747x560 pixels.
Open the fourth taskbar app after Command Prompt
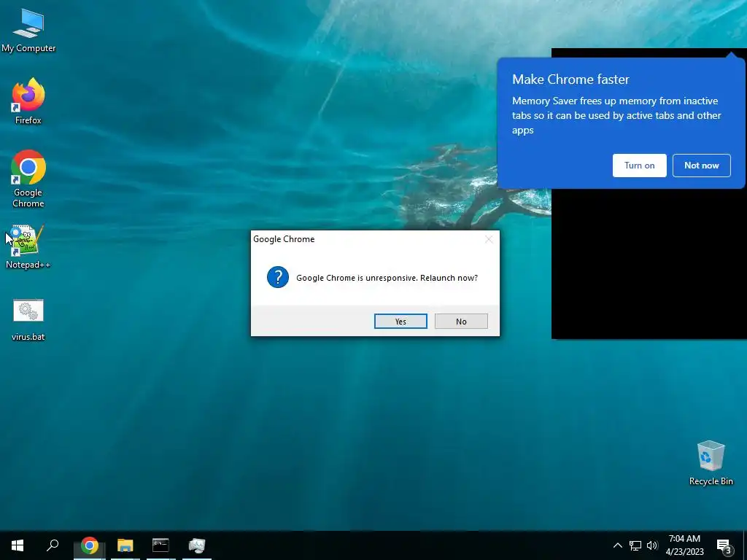click(x=197, y=545)
